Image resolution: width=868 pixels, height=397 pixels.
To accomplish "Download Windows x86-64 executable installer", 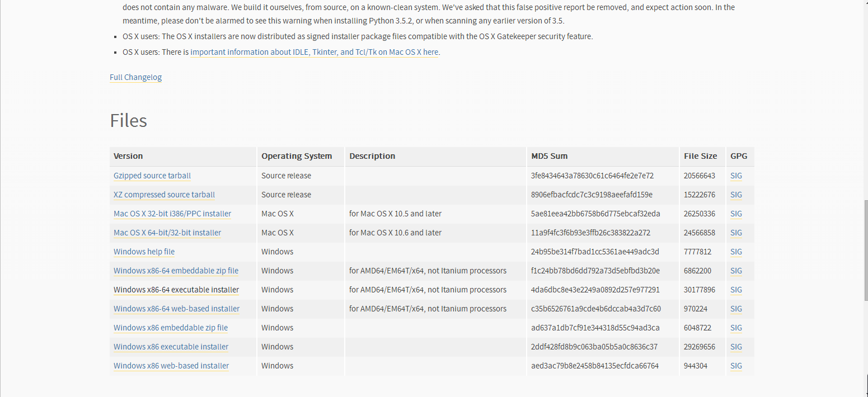I will point(176,290).
